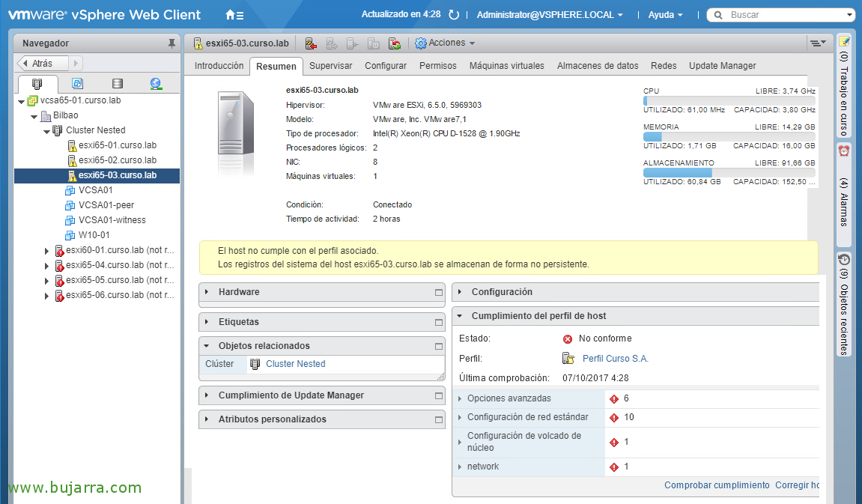Open the Cluster Nested link
Screen dimensions: 862x504
[296, 364]
